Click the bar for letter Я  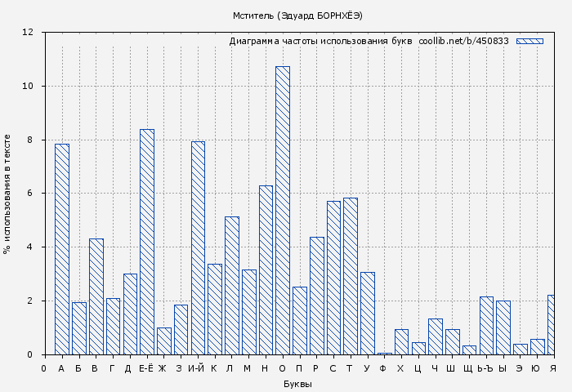552,325
